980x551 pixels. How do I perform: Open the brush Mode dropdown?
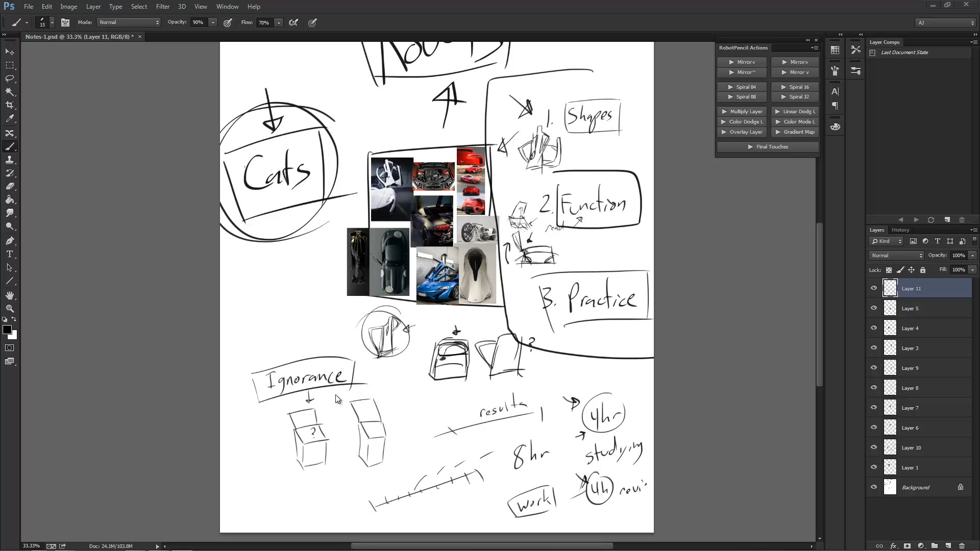129,22
